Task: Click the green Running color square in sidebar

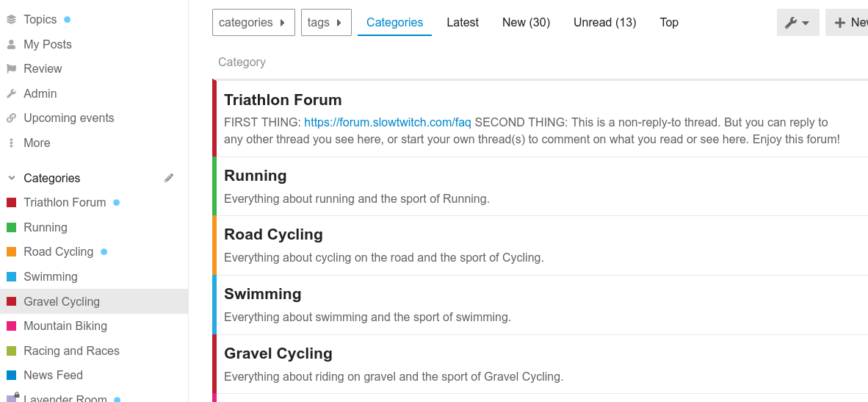Action: point(11,227)
